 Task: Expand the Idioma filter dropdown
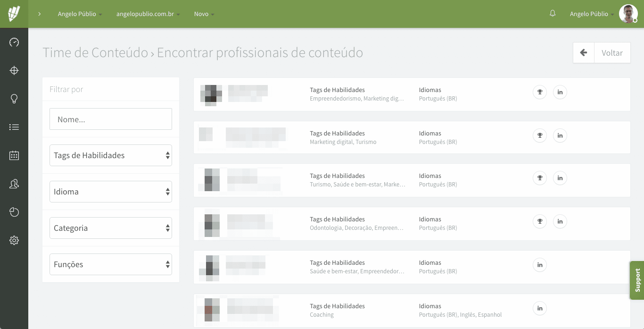coord(110,191)
